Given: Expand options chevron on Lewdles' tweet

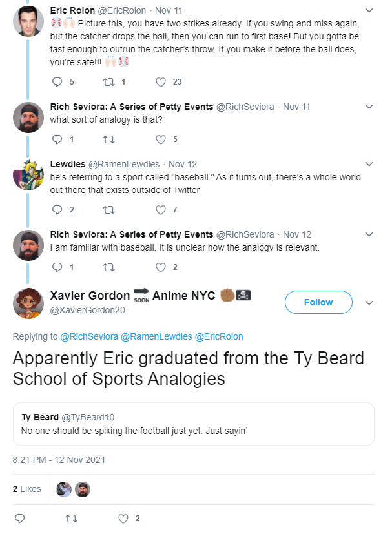Looking at the screenshot, I should 369,164.
